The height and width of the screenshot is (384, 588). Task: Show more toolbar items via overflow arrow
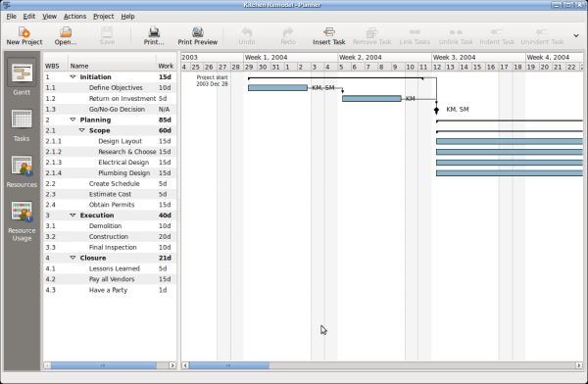pyautogui.click(x=576, y=35)
